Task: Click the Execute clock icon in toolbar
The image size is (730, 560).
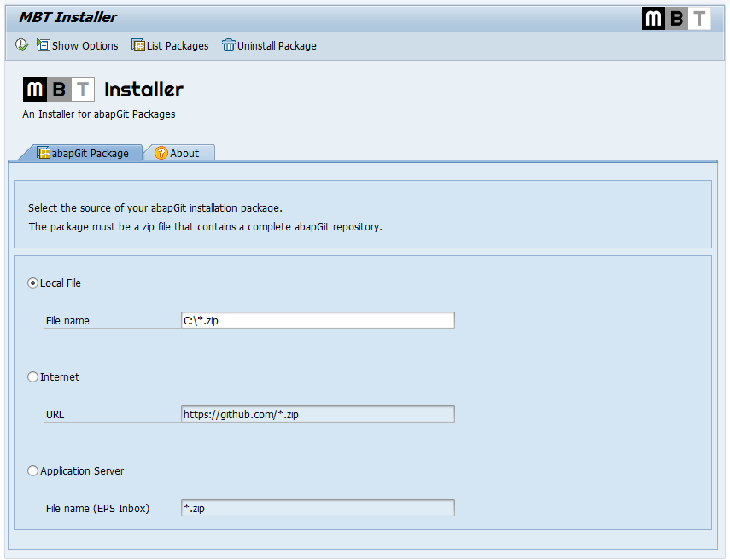Action: 21,45
